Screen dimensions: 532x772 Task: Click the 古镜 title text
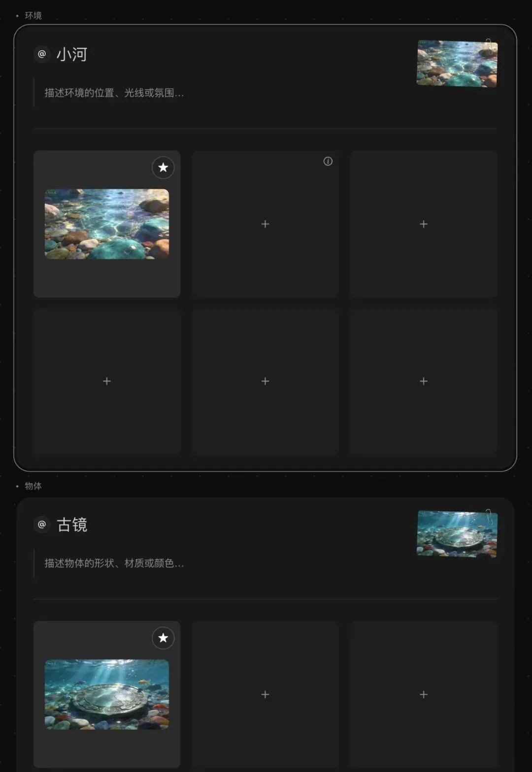72,524
